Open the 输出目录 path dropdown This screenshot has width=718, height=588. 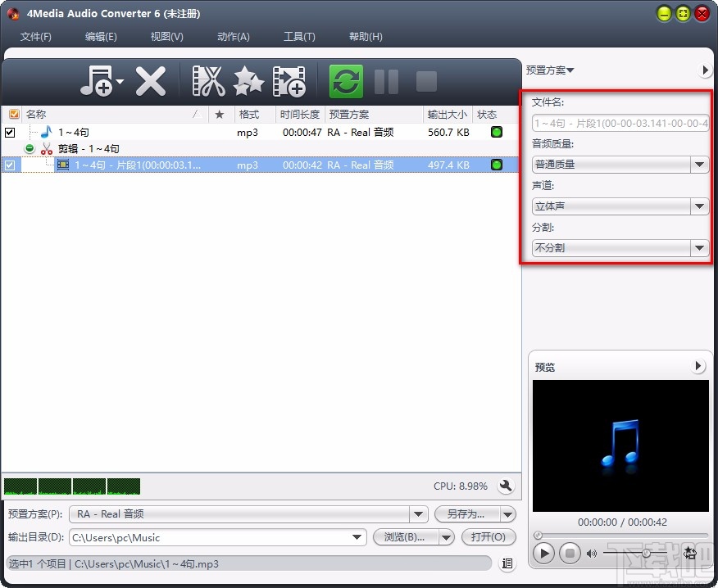(x=357, y=537)
